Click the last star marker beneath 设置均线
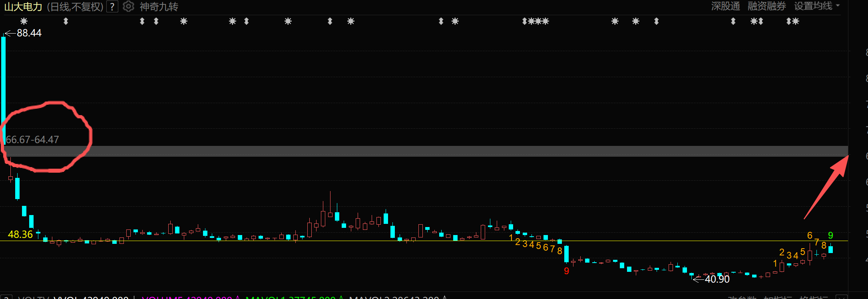Screen dimensions: 868x299 (x=795, y=21)
